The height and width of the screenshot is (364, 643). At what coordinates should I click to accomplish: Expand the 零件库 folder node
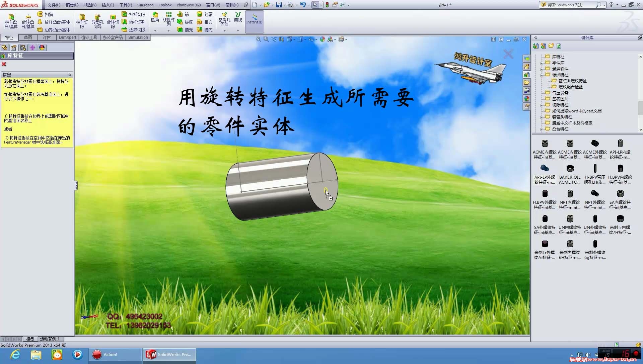pyautogui.click(x=542, y=63)
